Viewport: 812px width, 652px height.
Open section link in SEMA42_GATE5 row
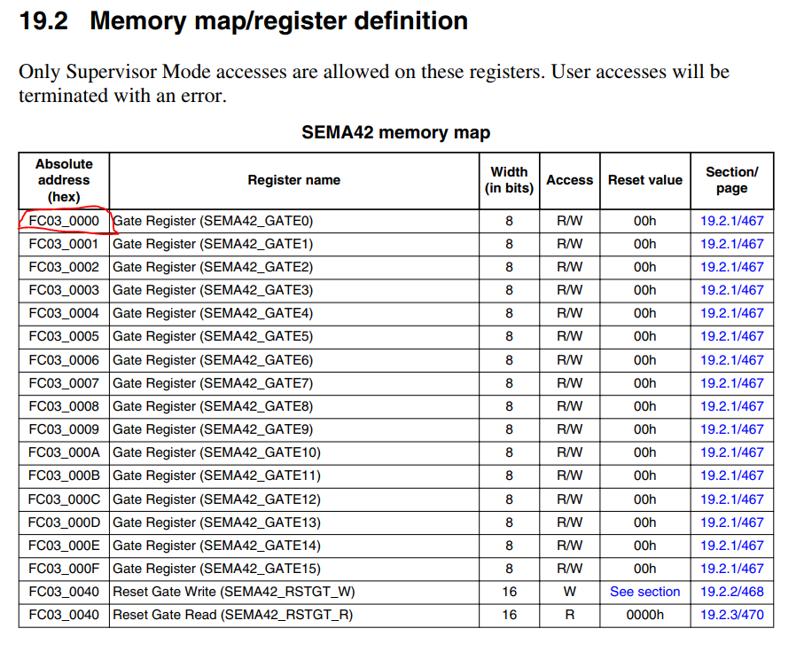731,336
